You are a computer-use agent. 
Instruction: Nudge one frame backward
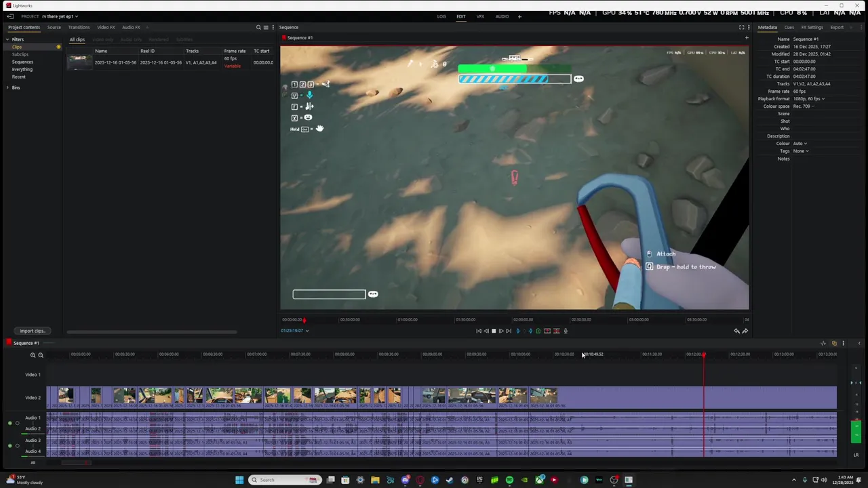(x=486, y=331)
